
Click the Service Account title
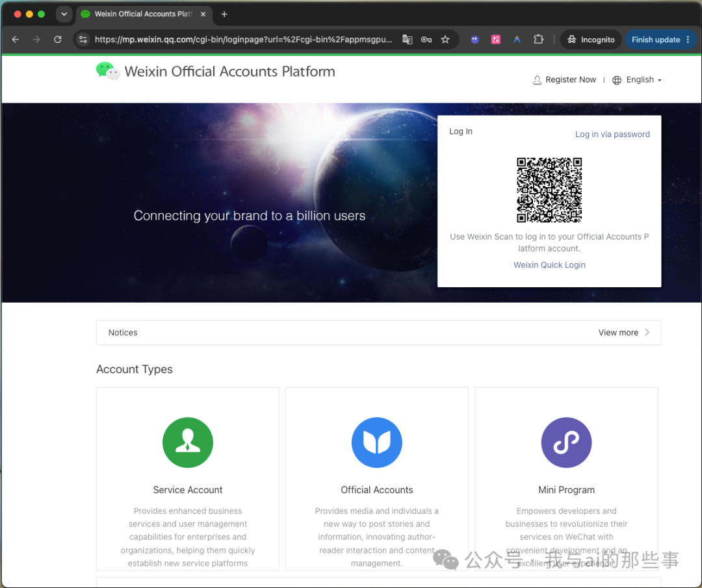point(188,490)
